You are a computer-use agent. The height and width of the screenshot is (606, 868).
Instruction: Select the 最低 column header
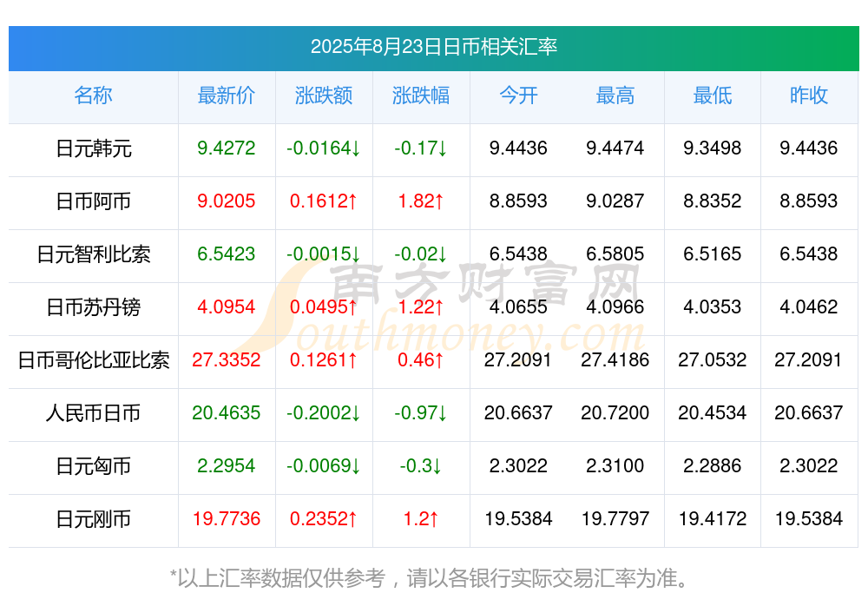pyautogui.click(x=713, y=96)
